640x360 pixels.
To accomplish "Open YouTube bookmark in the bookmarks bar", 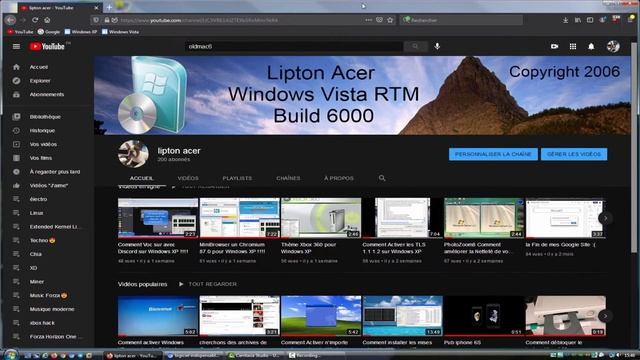I will tap(20, 31).
